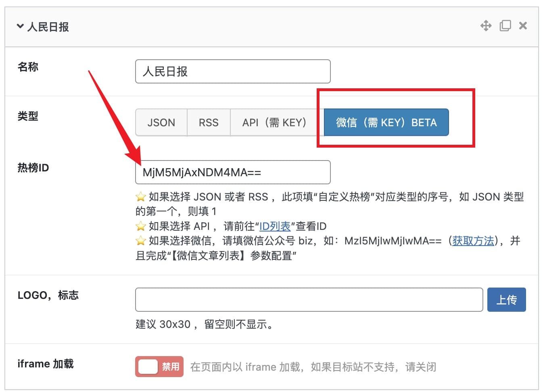Click the 上传 upload button

(x=506, y=300)
